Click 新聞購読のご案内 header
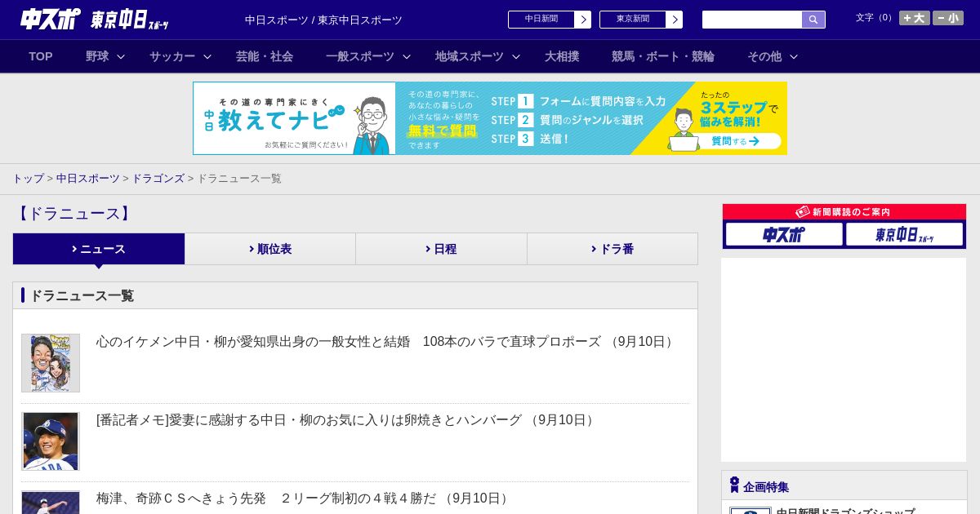This screenshot has width=980, height=514. 844,212
